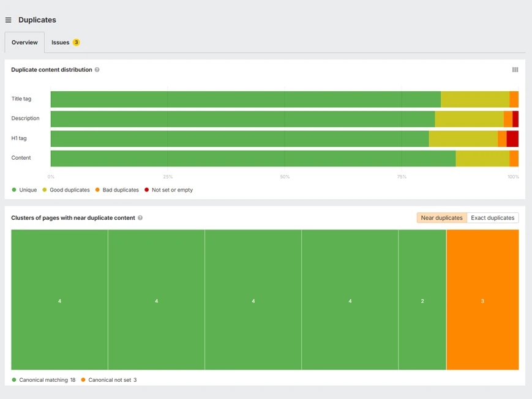Click the Issues count badge showing 3
The height and width of the screenshot is (399, 532).
76,42
